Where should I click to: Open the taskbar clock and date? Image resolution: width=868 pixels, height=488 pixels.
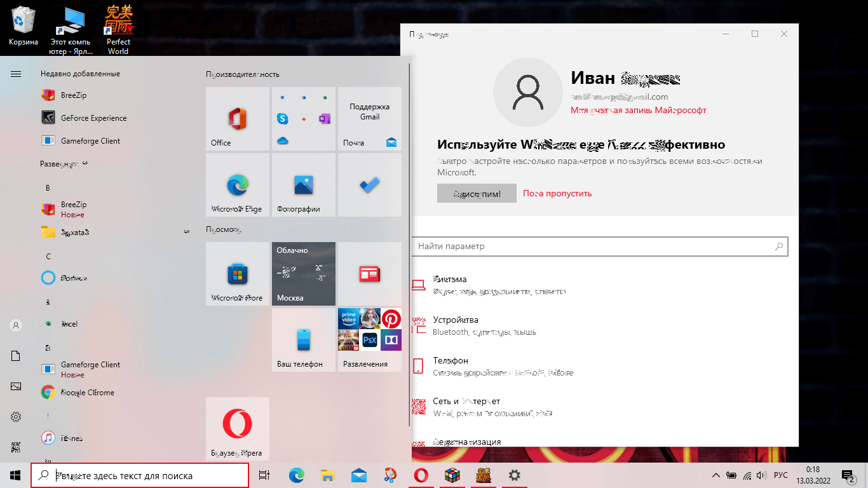[813, 475]
